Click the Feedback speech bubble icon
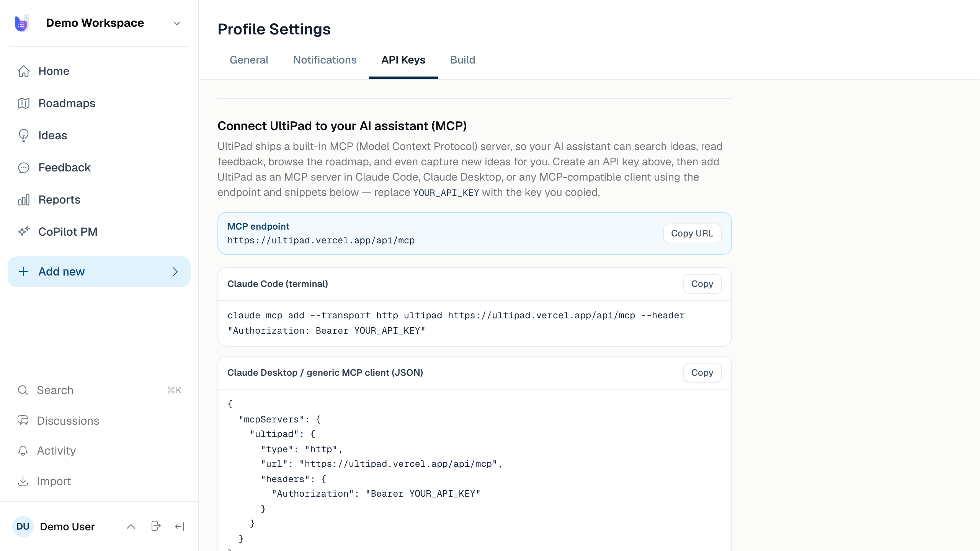The width and height of the screenshot is (980, 551). click(24, 168)
